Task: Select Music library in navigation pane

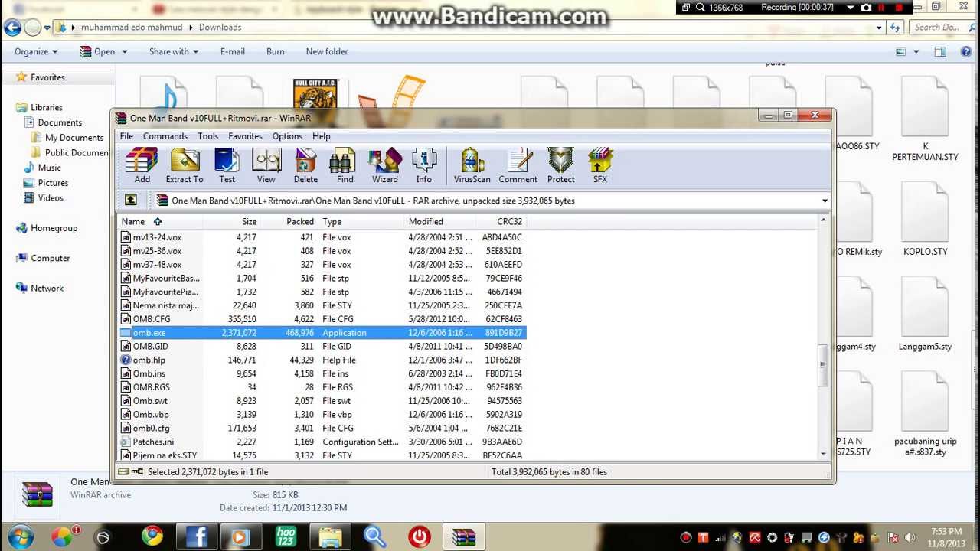Action: [49, 168]
